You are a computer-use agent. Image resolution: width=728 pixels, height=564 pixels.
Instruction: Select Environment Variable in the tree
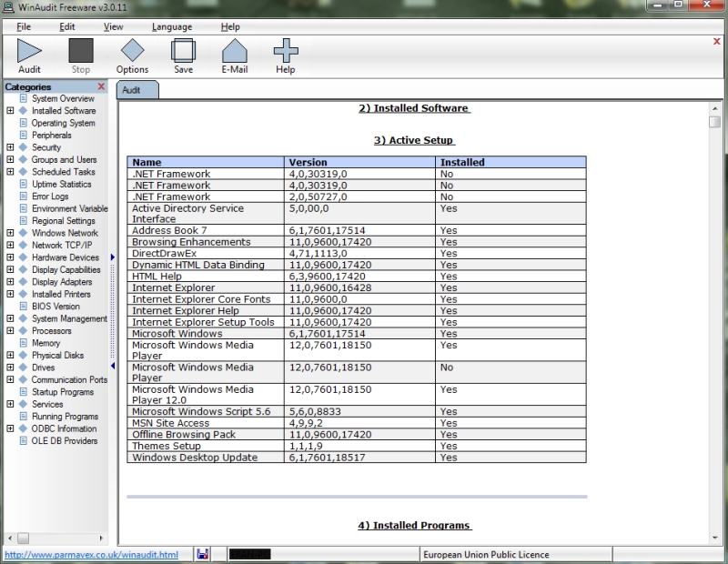[70, 208]
